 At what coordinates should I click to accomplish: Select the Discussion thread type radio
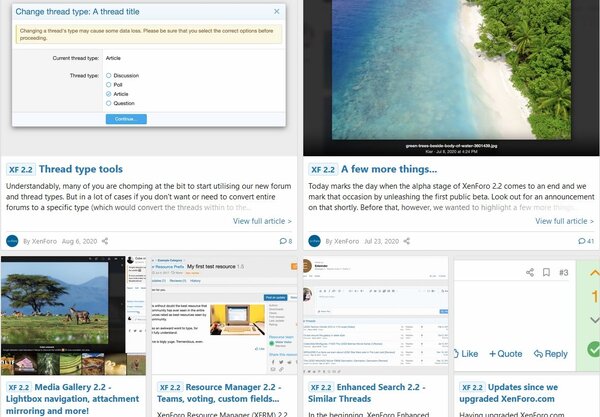(x=108, y=75)
